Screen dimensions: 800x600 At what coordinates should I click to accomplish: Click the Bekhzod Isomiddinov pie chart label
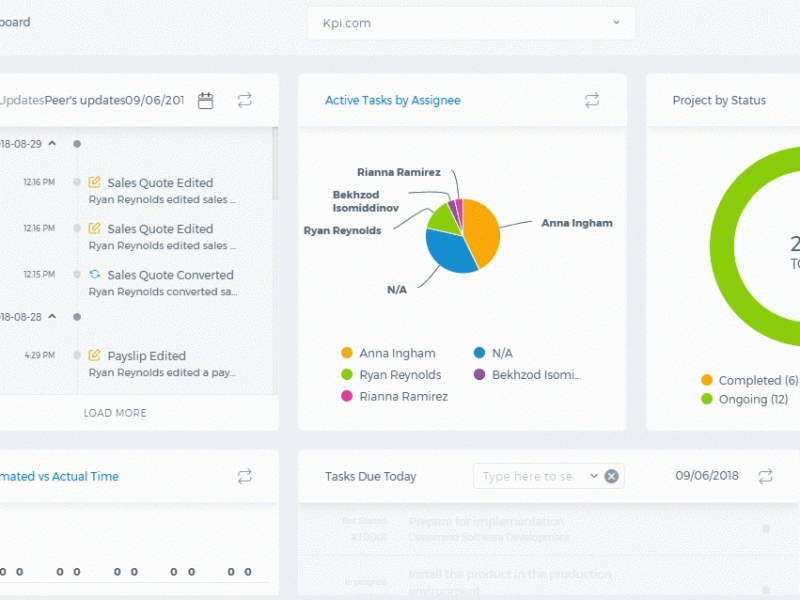[365, 201]
